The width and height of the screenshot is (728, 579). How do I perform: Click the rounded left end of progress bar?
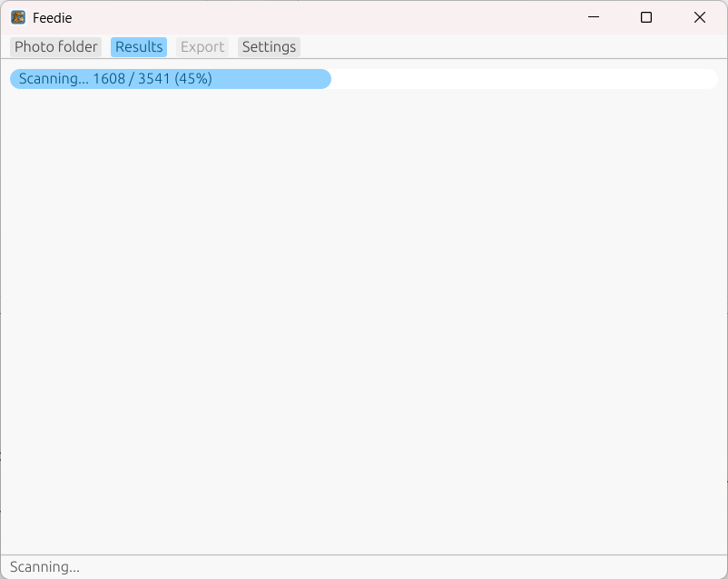coord(14,79)
